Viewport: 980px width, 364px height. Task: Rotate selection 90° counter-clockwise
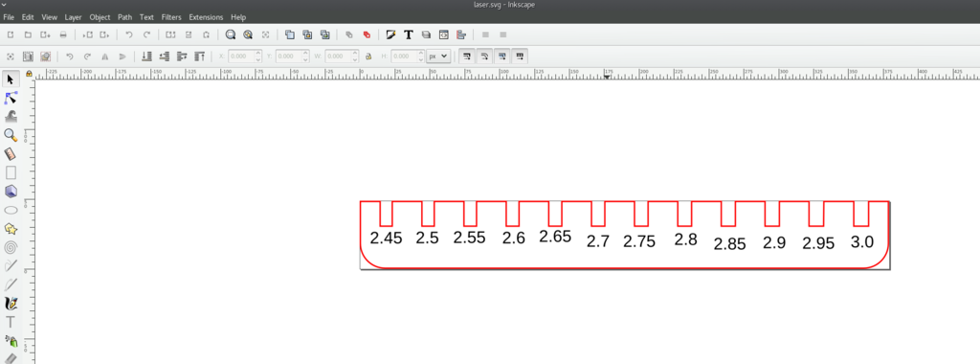(x=70, y=57)
